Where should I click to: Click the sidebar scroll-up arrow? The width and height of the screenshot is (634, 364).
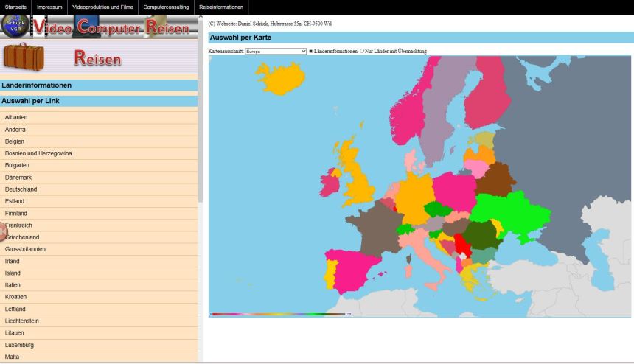[x=200, y=17]
